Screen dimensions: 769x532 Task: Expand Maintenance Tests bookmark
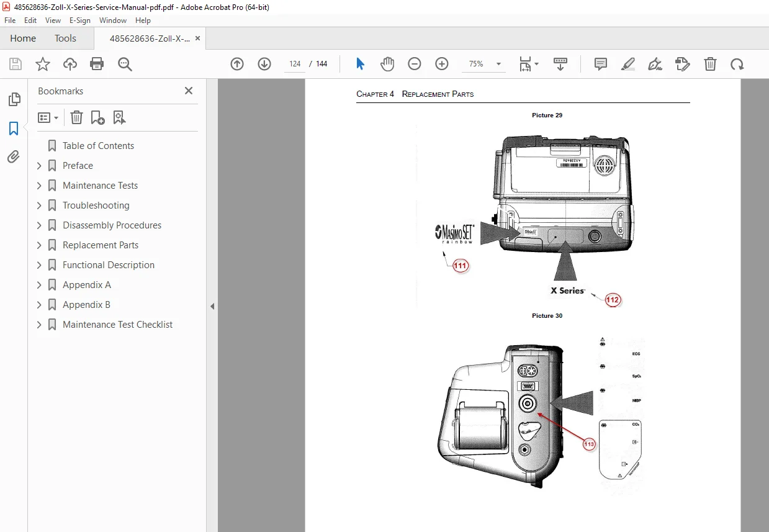tap(39, 186)
